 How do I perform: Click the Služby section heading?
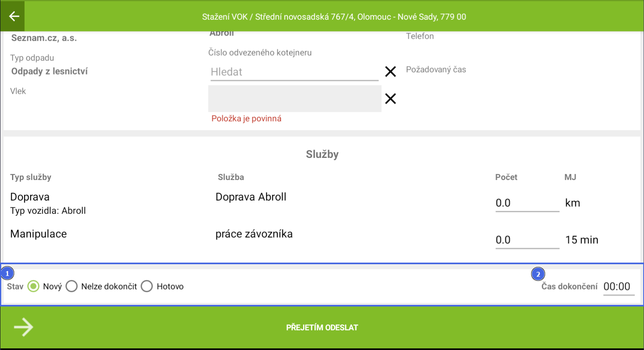tap(322, 154)
